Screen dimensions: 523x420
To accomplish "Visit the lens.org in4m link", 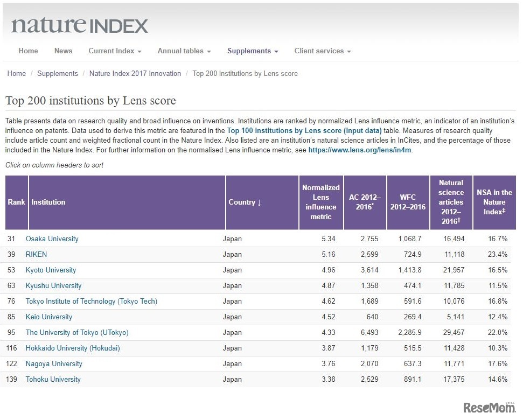I will (360, 150).
